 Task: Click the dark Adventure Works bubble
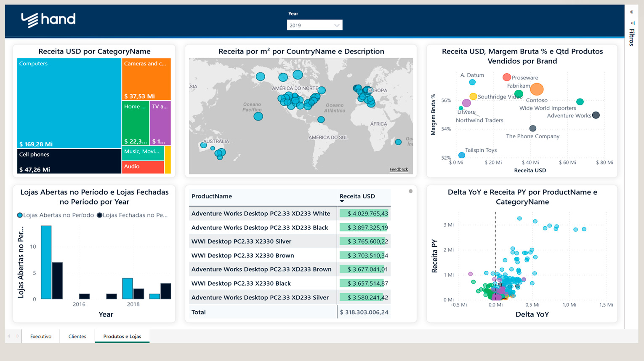click(596, 115)
